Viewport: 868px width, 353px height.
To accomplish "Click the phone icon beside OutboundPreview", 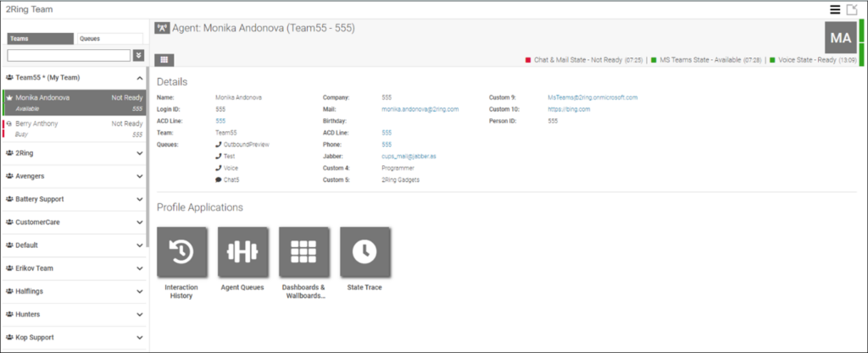I will [219, 145].
